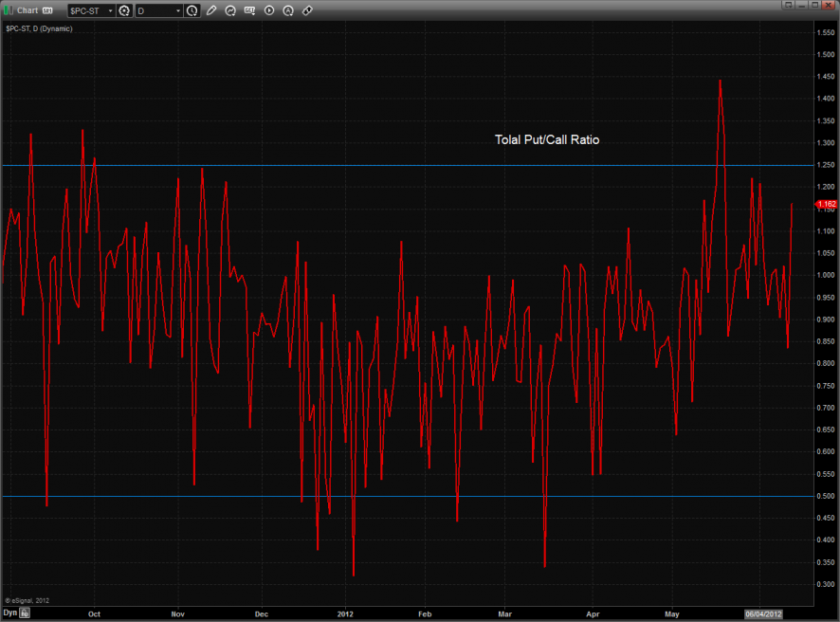Click the circular arrow refresh icon

231,10
